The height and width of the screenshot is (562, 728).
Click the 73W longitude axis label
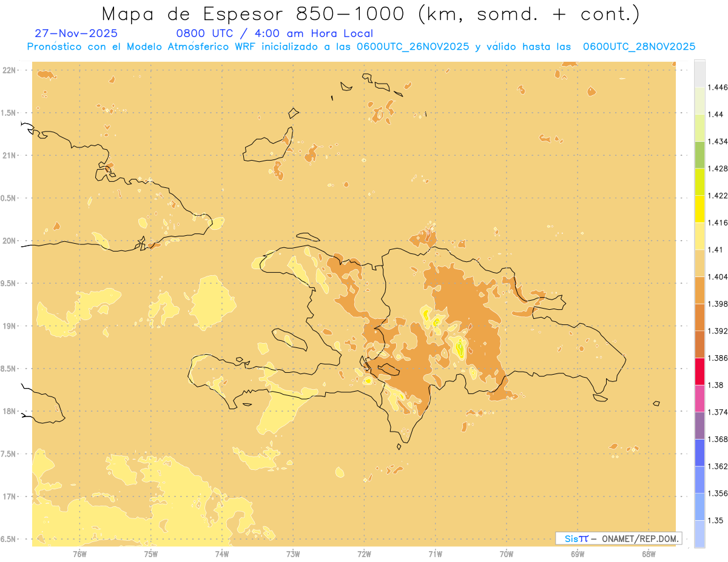293,554
